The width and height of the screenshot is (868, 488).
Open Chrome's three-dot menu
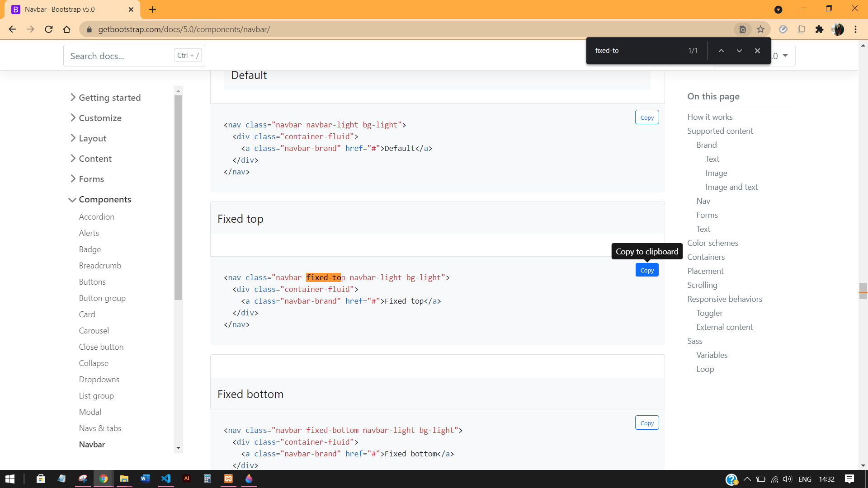855,29
